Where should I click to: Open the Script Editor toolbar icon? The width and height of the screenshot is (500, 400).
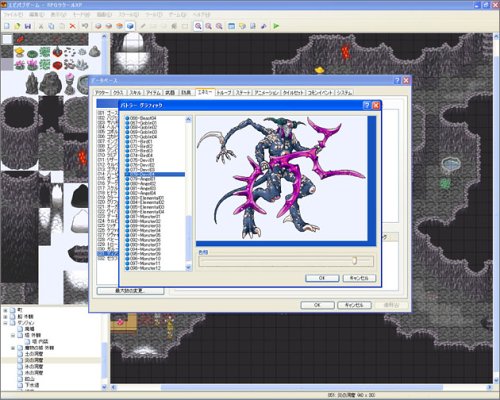tap(253, 26)
